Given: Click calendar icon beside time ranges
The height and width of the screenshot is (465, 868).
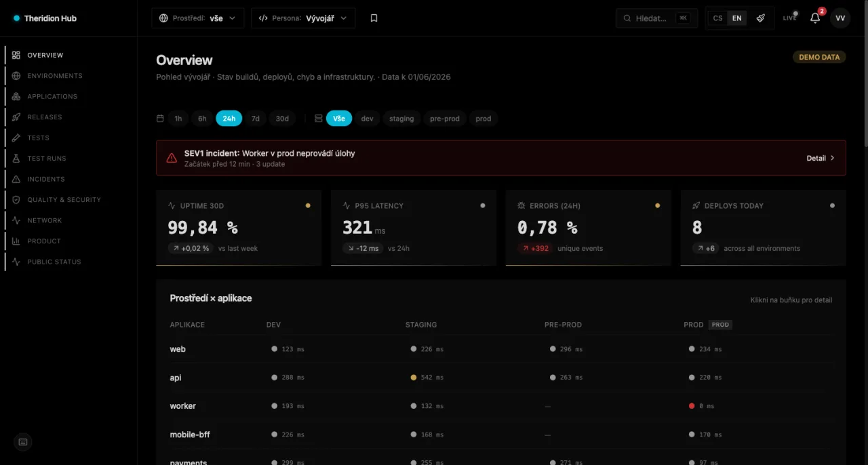Looking at the screenshot, I should [160, 119].
